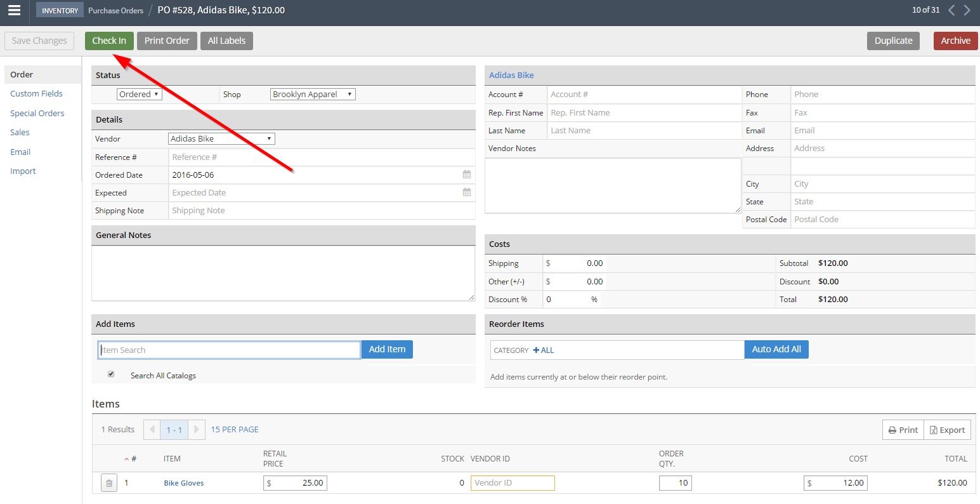Click the Retail Price field showing 25.00
The height and width of the screenshot is (504, 980).
tap(295, 483)
